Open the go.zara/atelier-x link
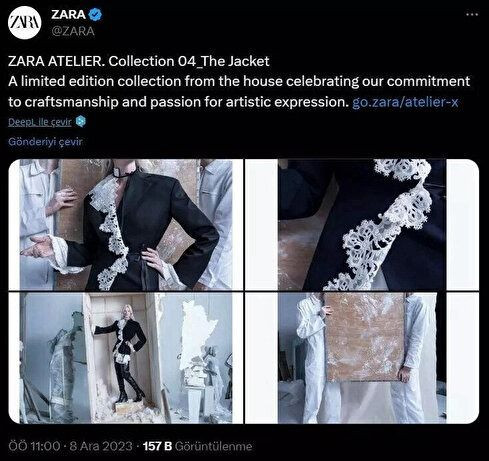The height and width of the screenshot is (461, 489). click(x=405, y=102)
